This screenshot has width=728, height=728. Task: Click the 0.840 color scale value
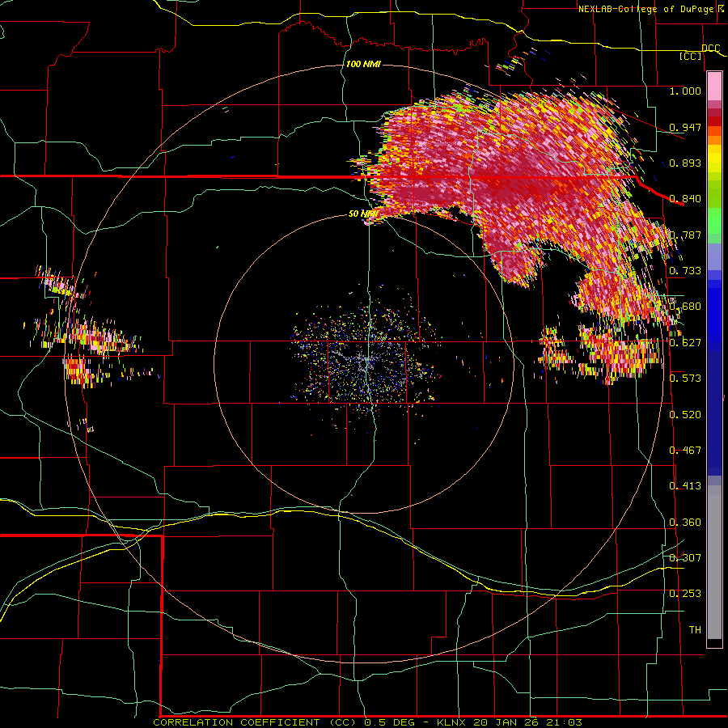click(x=685, y=199)
